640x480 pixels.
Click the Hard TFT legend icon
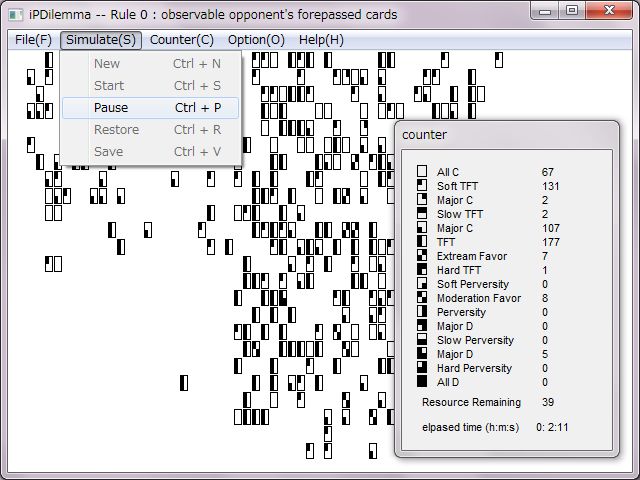pos(422,269)
